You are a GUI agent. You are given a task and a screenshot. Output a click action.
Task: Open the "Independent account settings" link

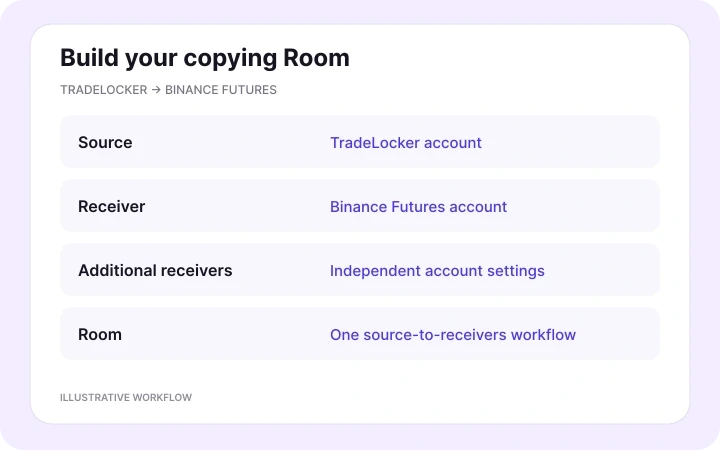click(x=437, y=271)
